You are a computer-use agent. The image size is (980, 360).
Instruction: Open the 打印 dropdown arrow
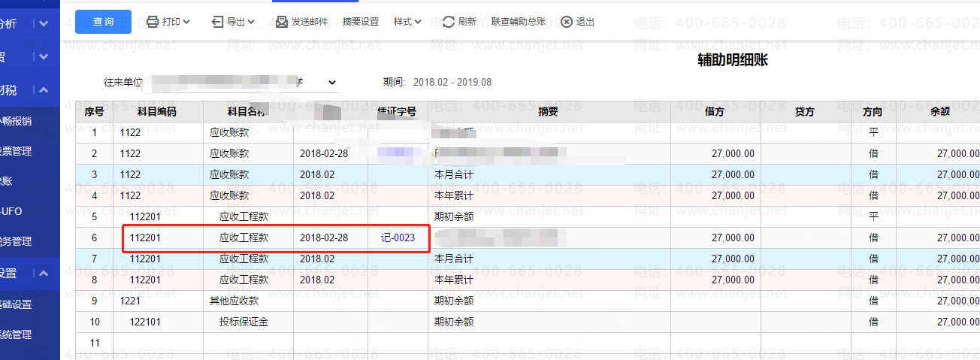click(x=186, y=22)
